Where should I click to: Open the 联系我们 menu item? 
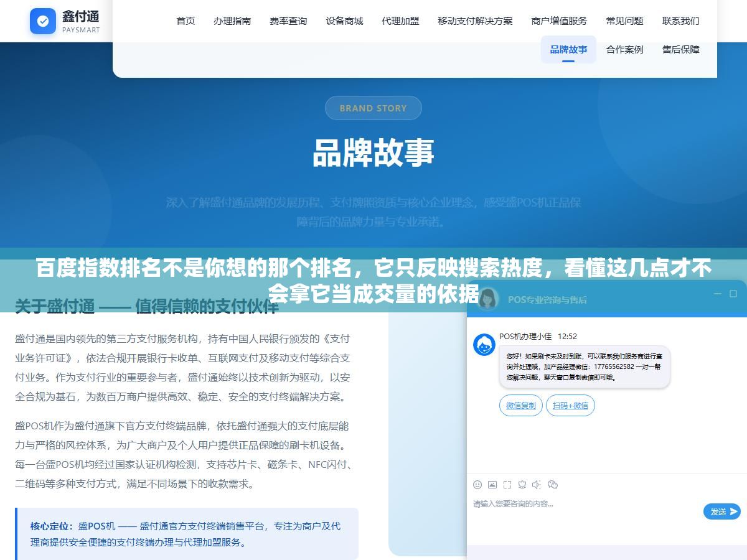[x=680, y=21]
